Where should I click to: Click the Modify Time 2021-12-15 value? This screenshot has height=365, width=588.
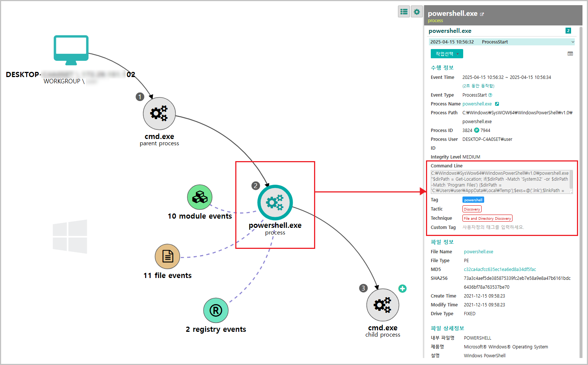point(485,305)
